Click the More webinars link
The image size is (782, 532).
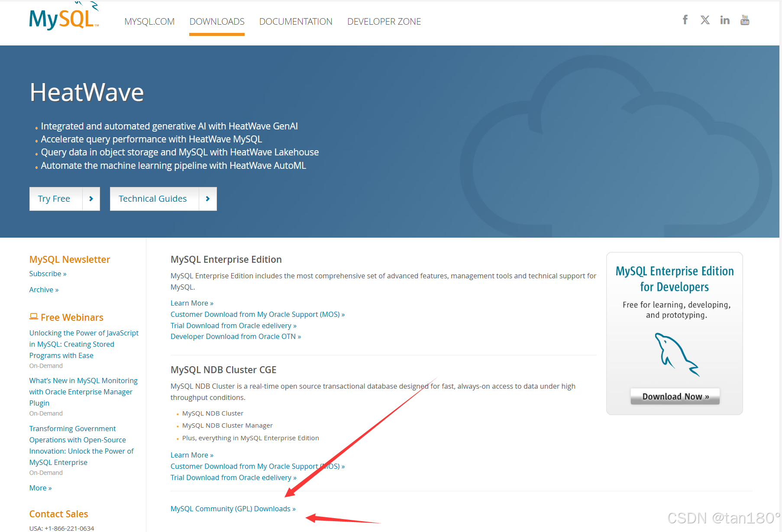pyautogui.click(x=40, y=488)
